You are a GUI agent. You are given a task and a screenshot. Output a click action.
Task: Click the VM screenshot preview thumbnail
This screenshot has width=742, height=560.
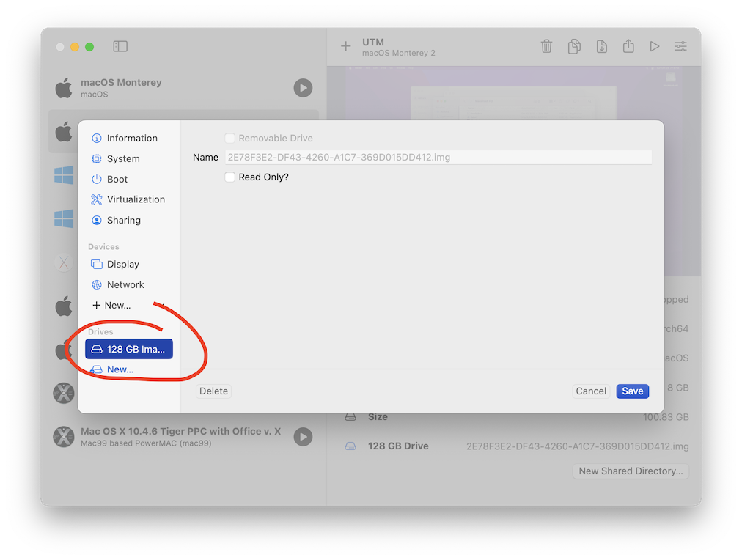pyautogui.click(x=513, y=172)
